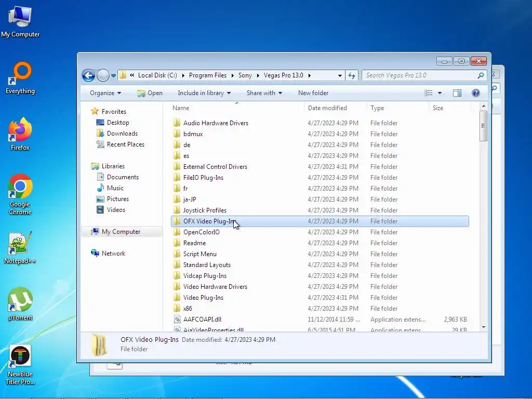The image size is (532, 399).
Task: Open Music library in sidebar
Action: click(110, 188)
